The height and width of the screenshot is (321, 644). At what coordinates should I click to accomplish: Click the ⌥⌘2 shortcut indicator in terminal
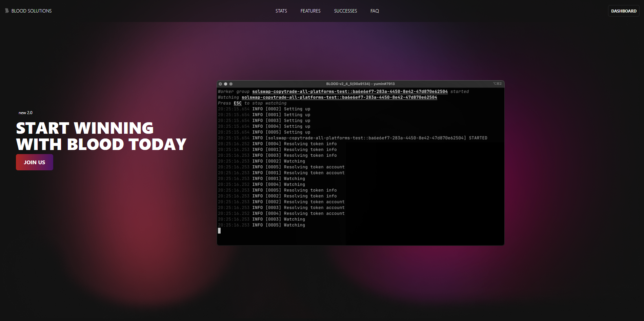pos(497,84)
